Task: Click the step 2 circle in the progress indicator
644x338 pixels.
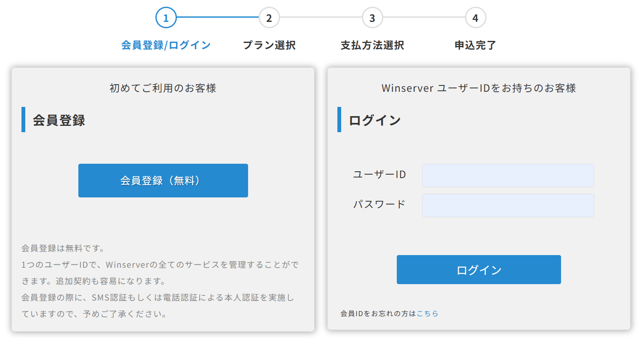Action: 269,18
